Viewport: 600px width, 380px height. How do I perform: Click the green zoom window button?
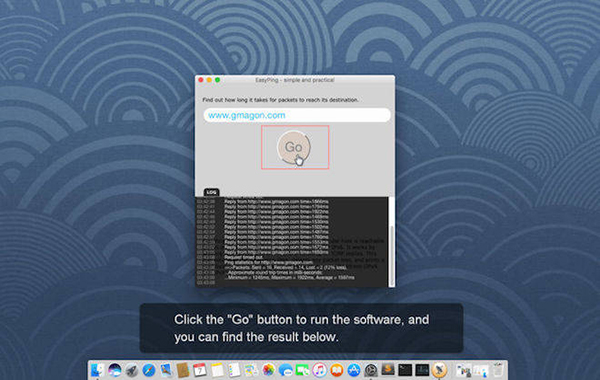pos(217,80)
